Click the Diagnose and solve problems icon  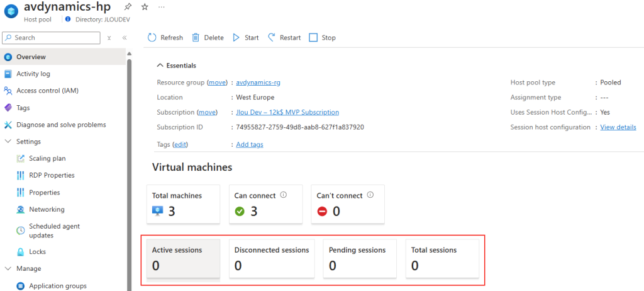tap(8, 125)
